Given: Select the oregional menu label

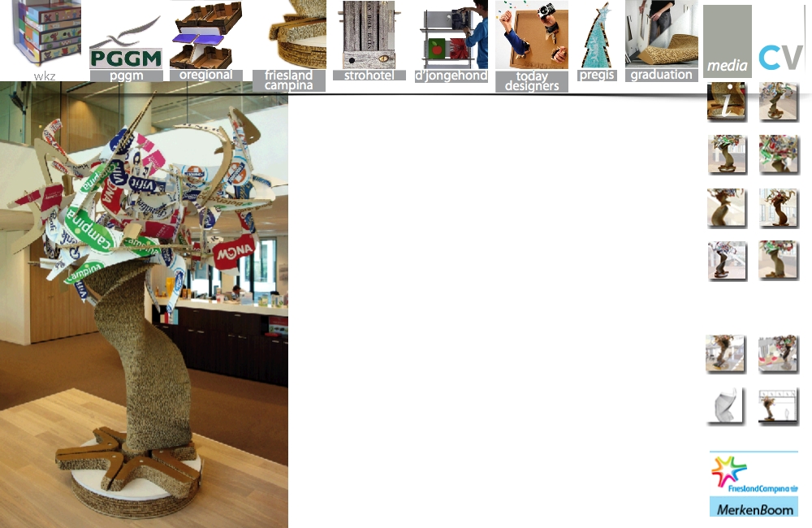Looking at the screenshot, I should pos(205,75).
